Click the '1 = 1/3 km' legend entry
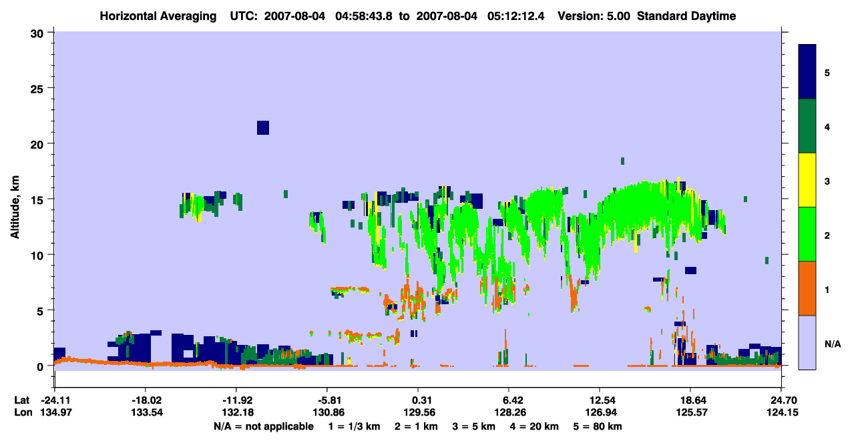The height and width of the screenshot is (445, 868). pos(355,426)
